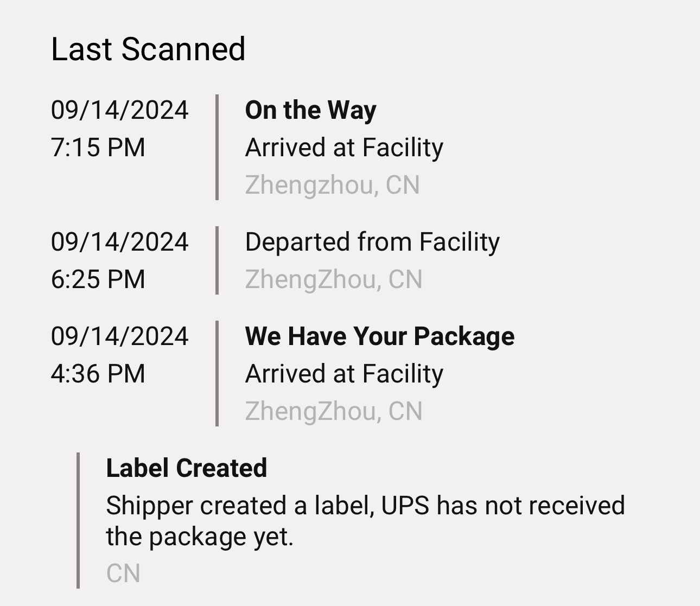Screen dimensions: 700x606
Task: Click the CN location under Label Created
Action: [123, 573]
